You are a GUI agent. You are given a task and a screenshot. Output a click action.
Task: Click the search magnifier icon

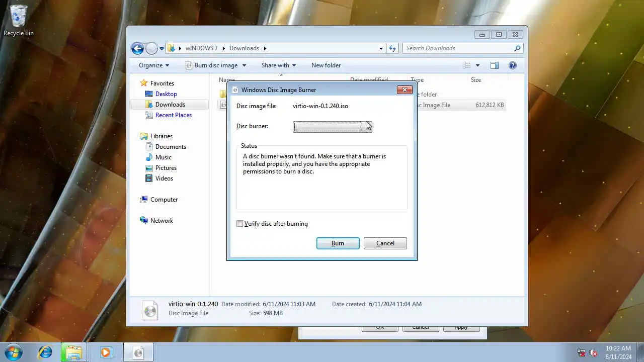pos(517,48)
